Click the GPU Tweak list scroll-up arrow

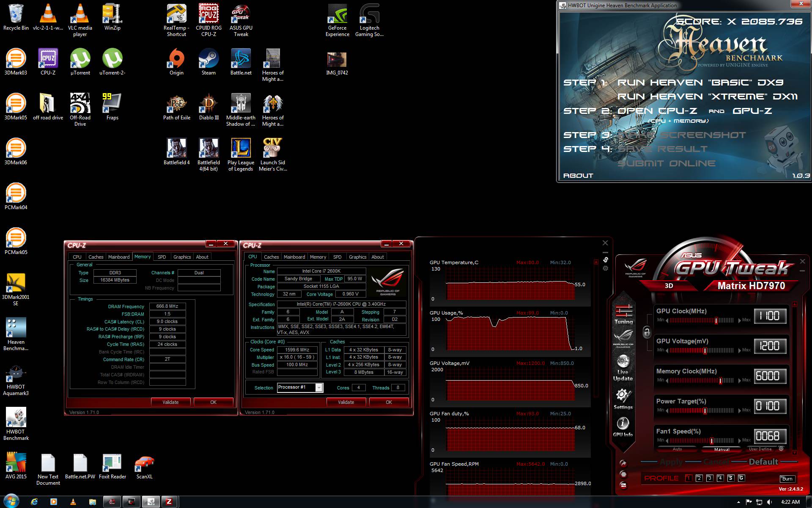coord(795,304)
